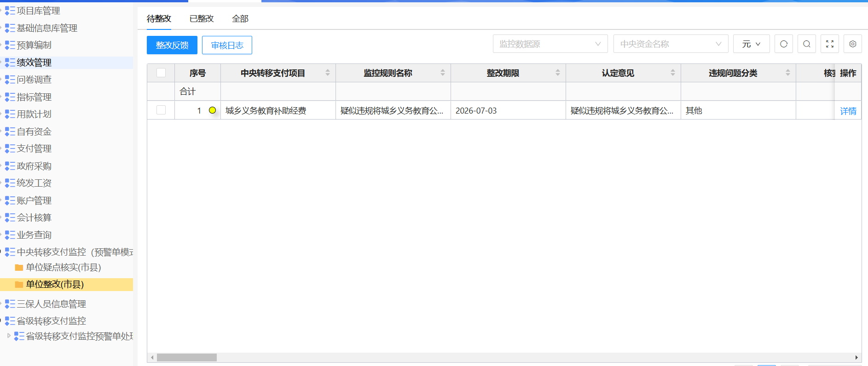Tick the select-all checkbox in table header
This screenshot has width=868, height=366.
(161, 73)
